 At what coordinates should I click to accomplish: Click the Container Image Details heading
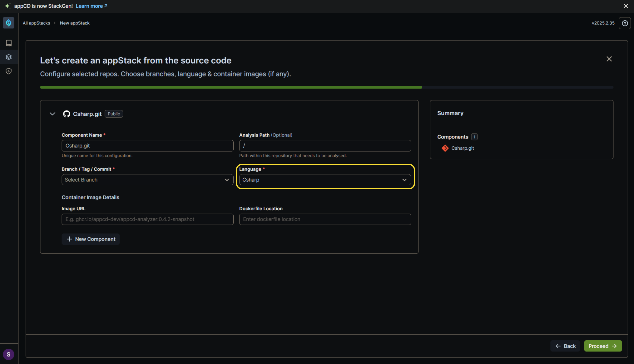[90, 197]
